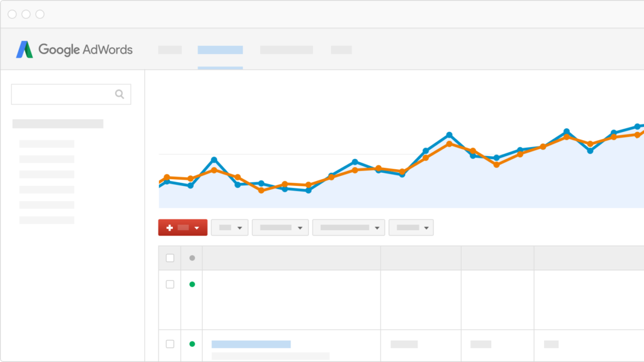Click the green status dot in first row

pos(192,285)
